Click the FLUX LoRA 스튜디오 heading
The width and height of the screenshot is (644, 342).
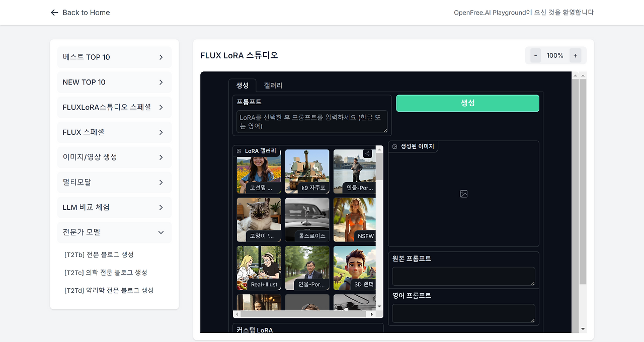(x=239, y=55)
